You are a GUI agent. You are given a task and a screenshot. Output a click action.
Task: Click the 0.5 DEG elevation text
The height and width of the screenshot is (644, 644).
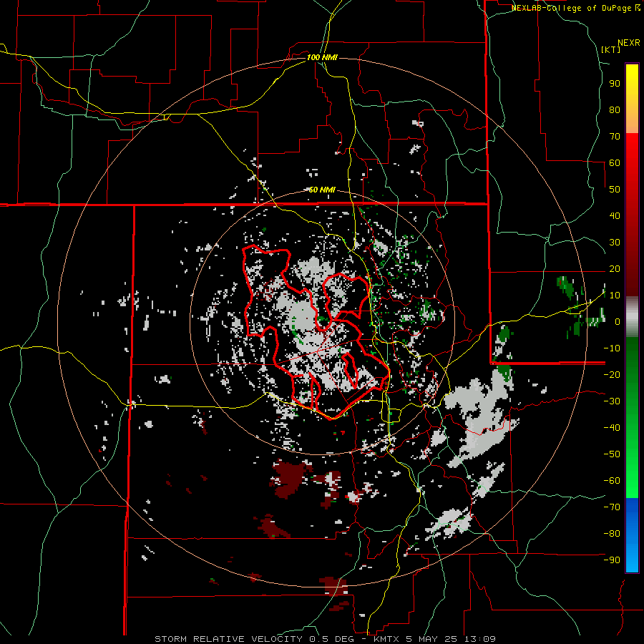tap(333, 639)
